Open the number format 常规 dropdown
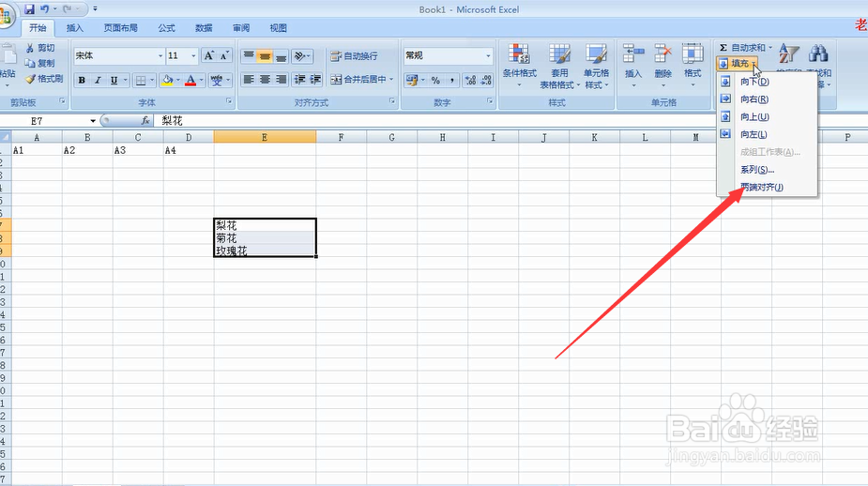The height and width of the screenshot is (486, 868). (x=488, y=56)
